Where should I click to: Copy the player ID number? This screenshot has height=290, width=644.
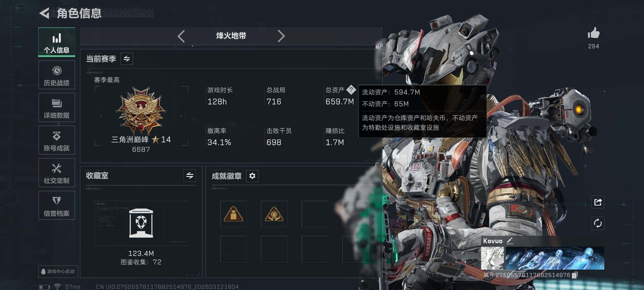click(x=575, y=275)
